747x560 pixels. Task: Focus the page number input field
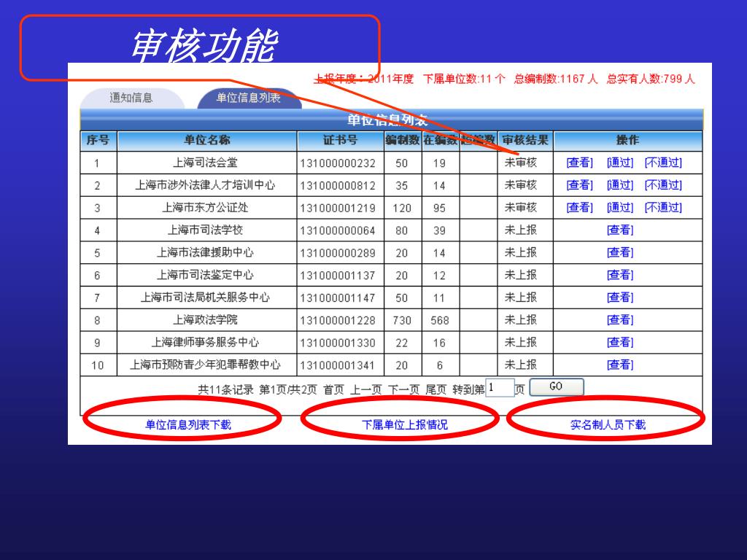point(500,388)
